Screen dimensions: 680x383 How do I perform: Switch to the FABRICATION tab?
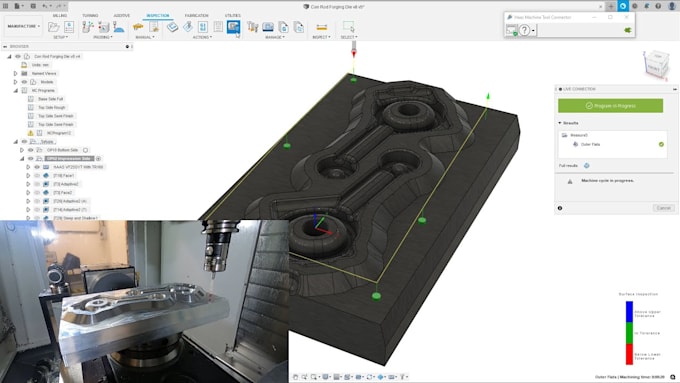coord(196,16)
